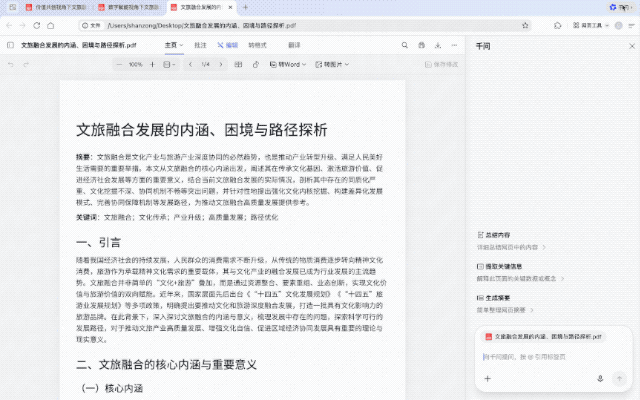640x400 pixels.
Task: Open the 翻译 tab
Action: (x=293, y=45)
